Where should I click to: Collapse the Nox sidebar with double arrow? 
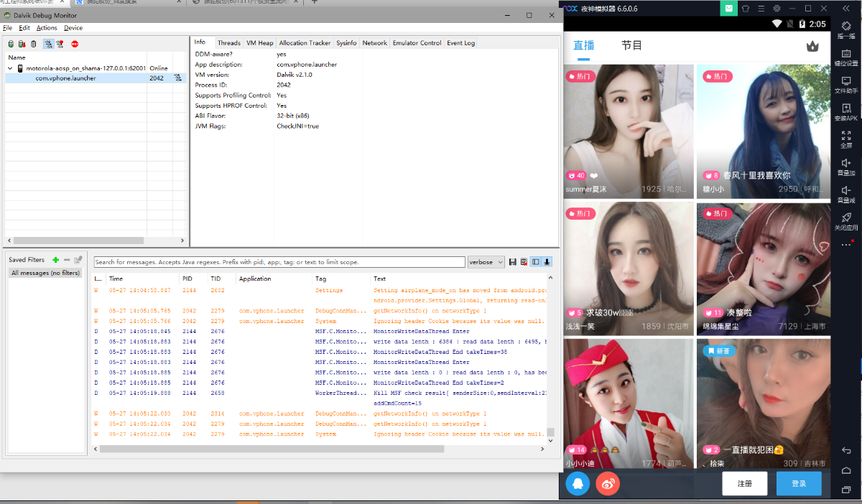point(846,9)
